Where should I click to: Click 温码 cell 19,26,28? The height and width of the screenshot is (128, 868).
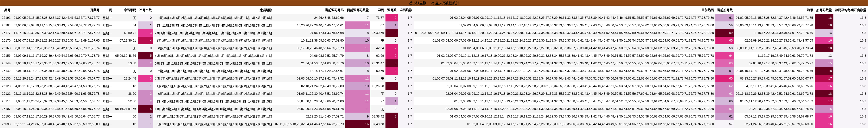[378, 86]
